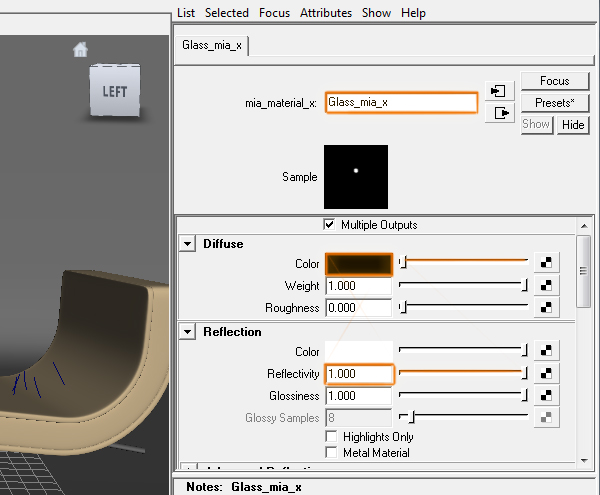The width and height of the screenshot is (600, 495).
Task: Click the Presets* button
Action: pos(554,103)
